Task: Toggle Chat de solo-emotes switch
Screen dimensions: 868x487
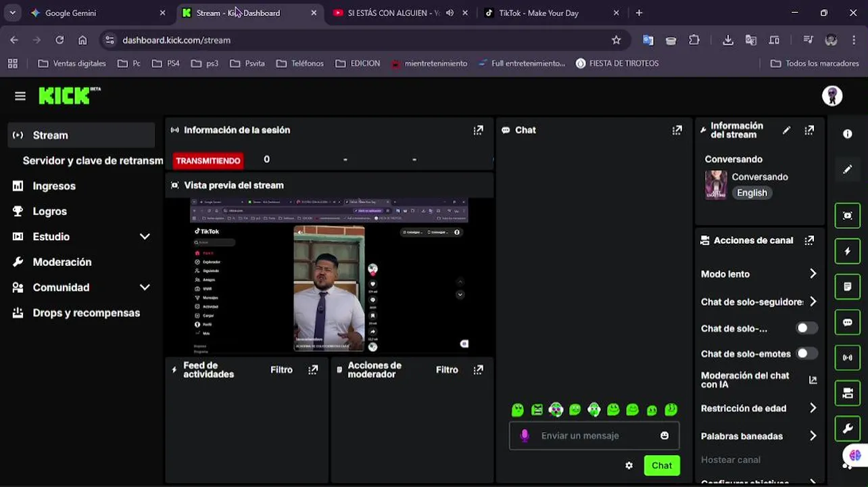Action: (806, 354)
